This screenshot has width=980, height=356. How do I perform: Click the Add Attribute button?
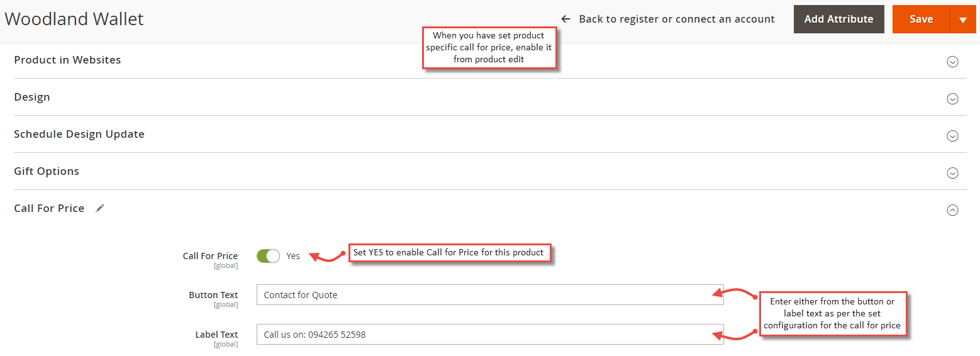pos(838,19)
